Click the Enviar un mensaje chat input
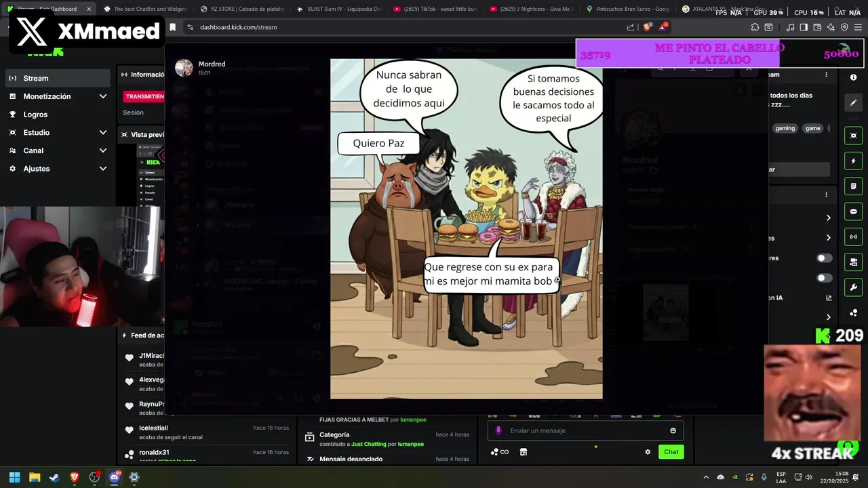This screenshot has height=488, width=868. click(x=585, y=430)
